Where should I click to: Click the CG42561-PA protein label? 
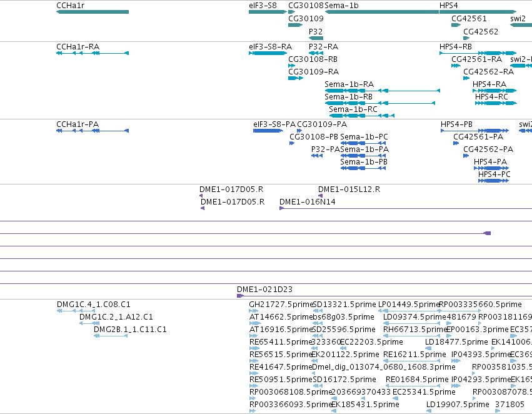(x=478, y=137)
